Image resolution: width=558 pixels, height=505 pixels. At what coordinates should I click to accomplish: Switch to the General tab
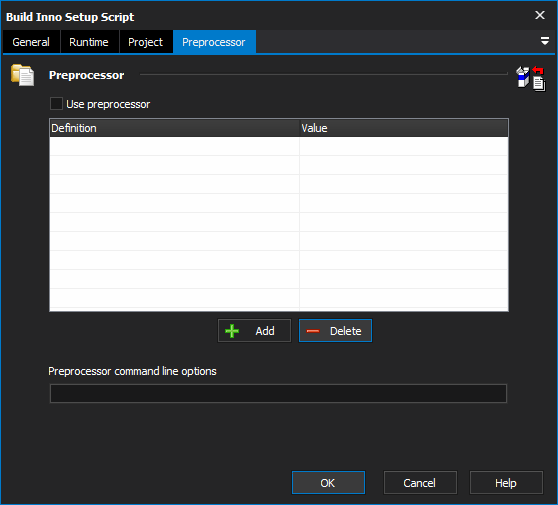31,42
